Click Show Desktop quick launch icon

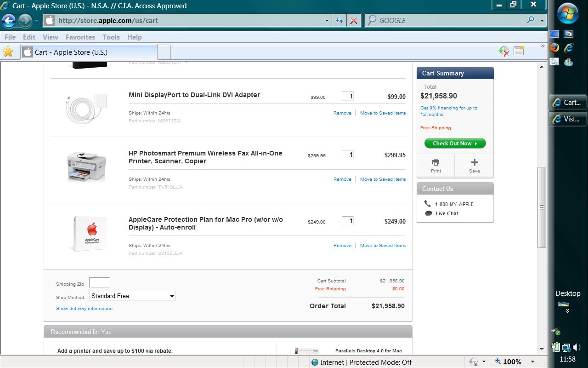554,34
